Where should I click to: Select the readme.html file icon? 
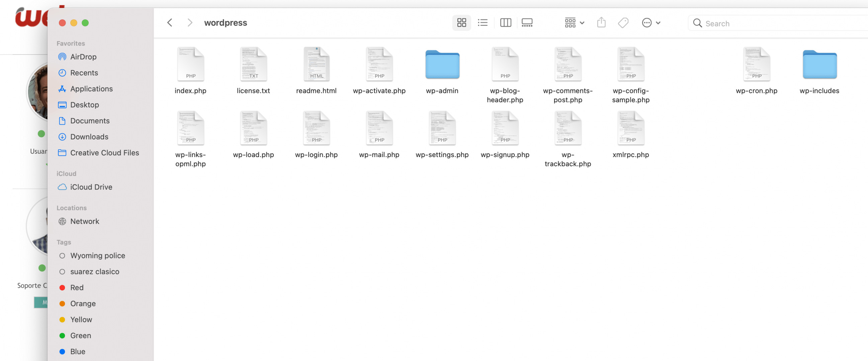pyautogui.click(x=317, y=64)
